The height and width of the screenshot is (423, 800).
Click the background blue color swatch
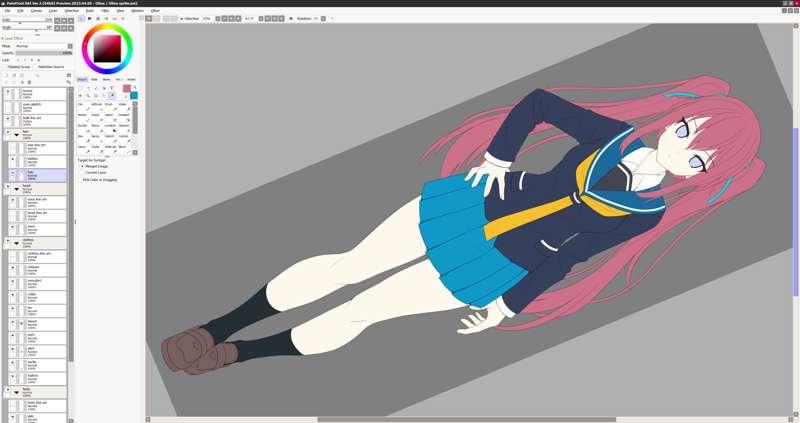(134, 95)
